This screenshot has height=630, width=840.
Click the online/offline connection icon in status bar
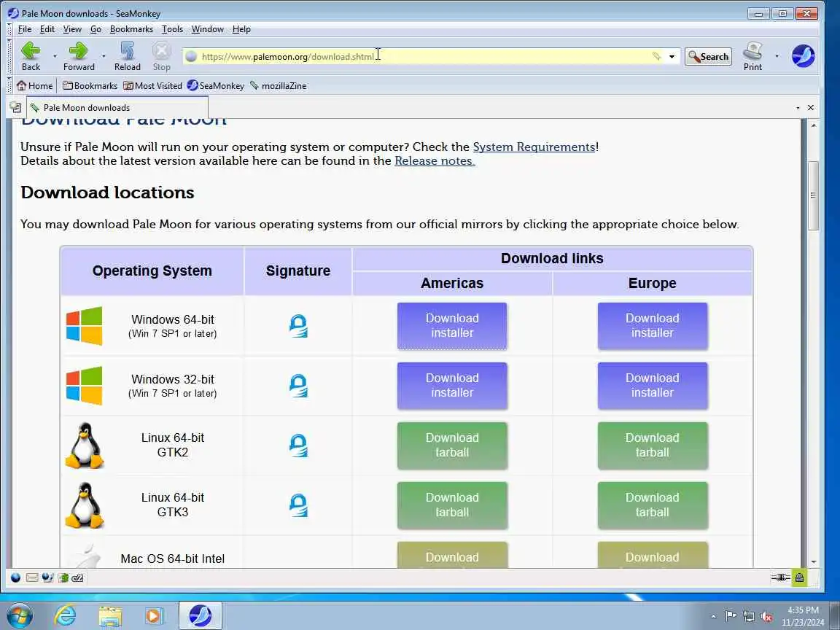click(780, 577)
